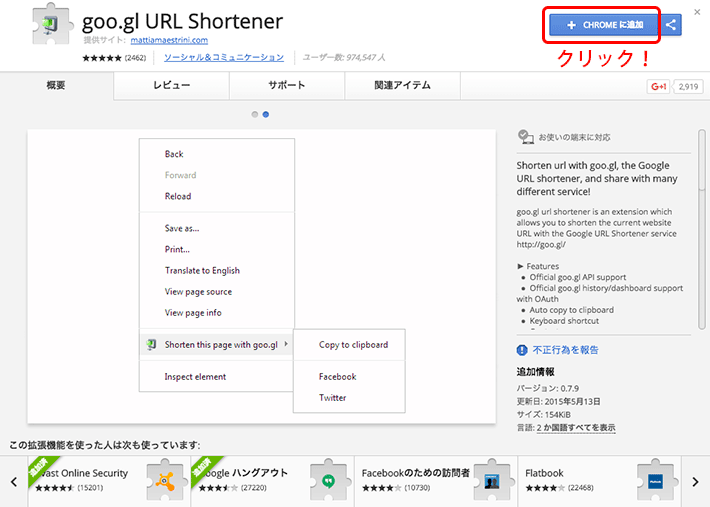This screenshot has height=507, width=710.
Task: Click the サイズ: 154KiB text
Action: point(544,415)
